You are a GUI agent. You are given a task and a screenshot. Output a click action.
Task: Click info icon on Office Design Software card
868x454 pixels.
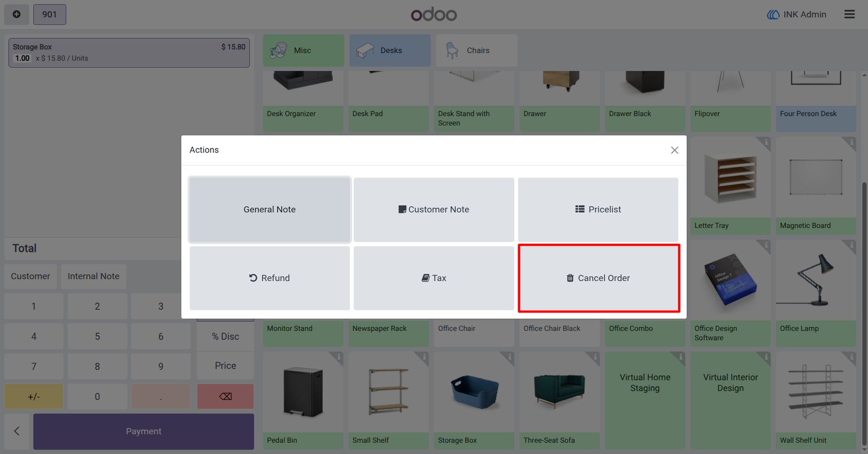click(x=766, y=245)
